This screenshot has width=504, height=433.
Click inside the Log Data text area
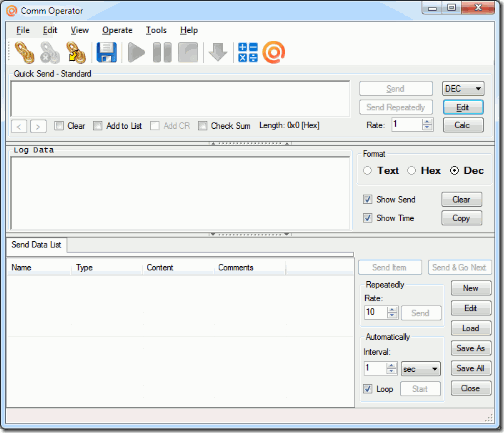pos(180,193)
